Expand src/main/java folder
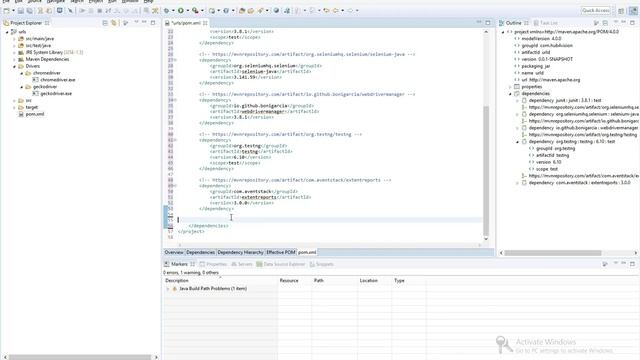 [14, 39]
